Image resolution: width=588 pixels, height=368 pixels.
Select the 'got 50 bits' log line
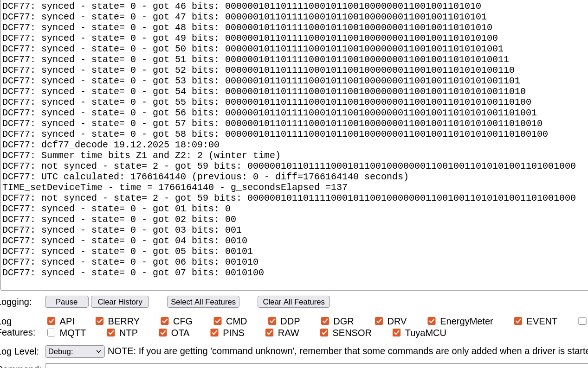tap(253, 49)
